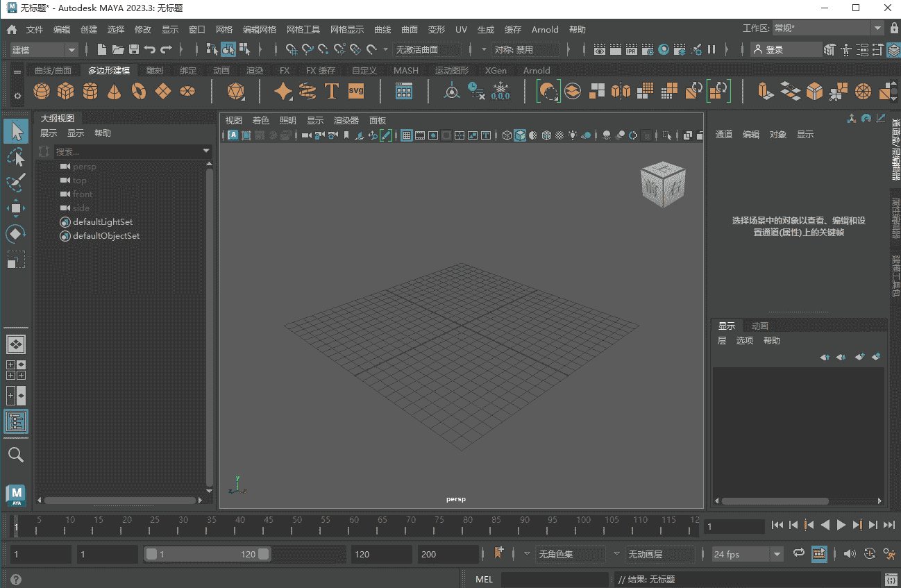
Task: Expand the Outliner search filter dropdown
Action: (x=206, y=151)
